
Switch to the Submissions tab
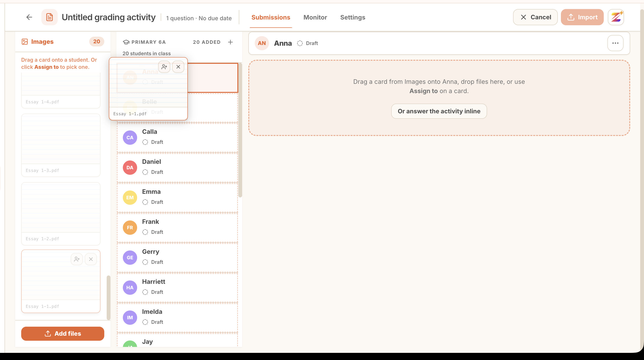pyautogui.click(x=271, y=17)
